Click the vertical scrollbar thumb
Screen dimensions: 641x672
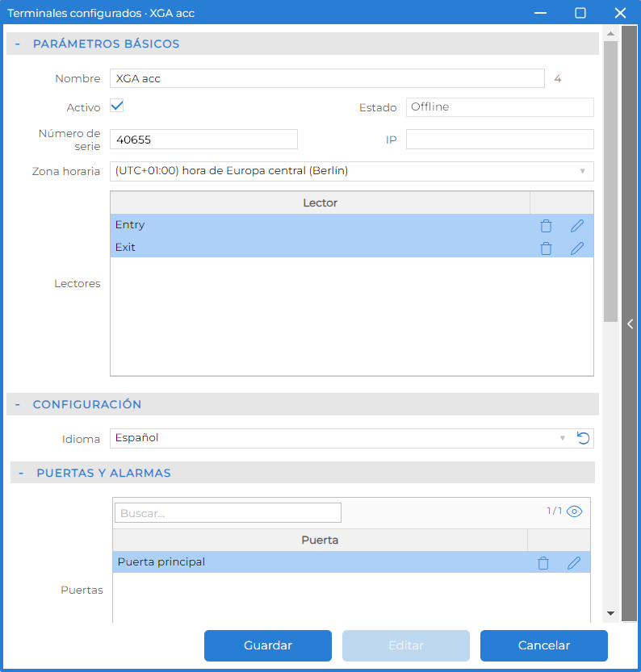pyautogui.click(x=610, y=182)
